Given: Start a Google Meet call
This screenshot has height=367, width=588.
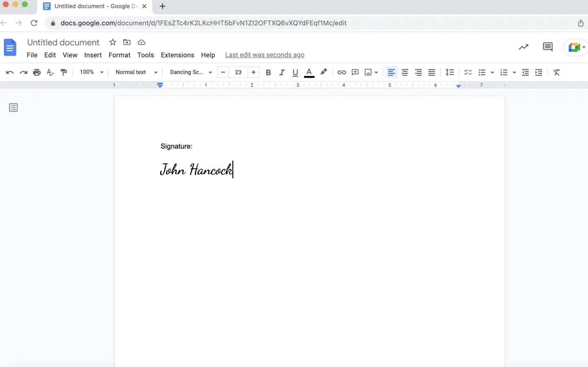Looking at the screenshot, I should click(575, 47).
